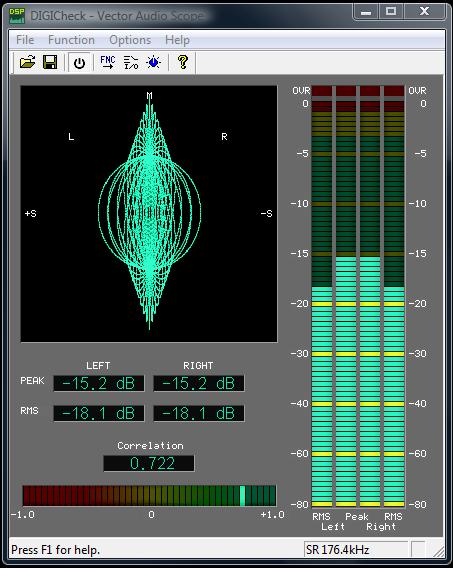Click the DSP application icon in title bar
This screenshot has height=568, width=453.
(x=17, y=16)
